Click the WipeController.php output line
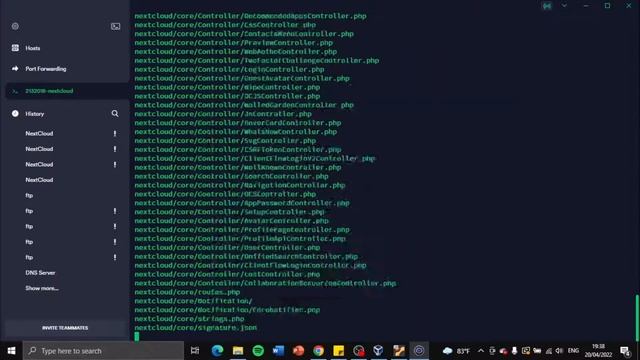The height and width of the screenshot is (360, 640). click(x=227, y=87)
